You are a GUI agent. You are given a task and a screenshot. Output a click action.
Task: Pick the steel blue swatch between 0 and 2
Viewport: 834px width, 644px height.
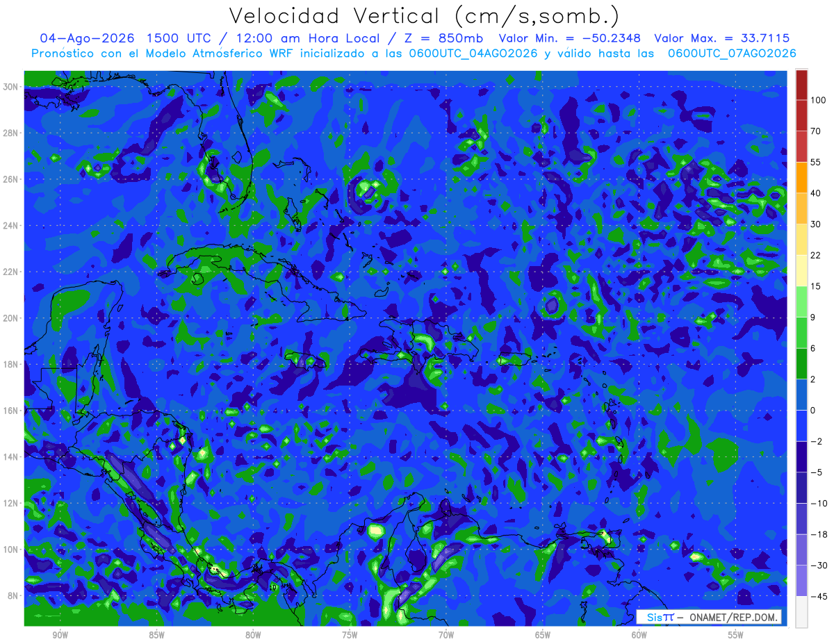click(801, 395)
